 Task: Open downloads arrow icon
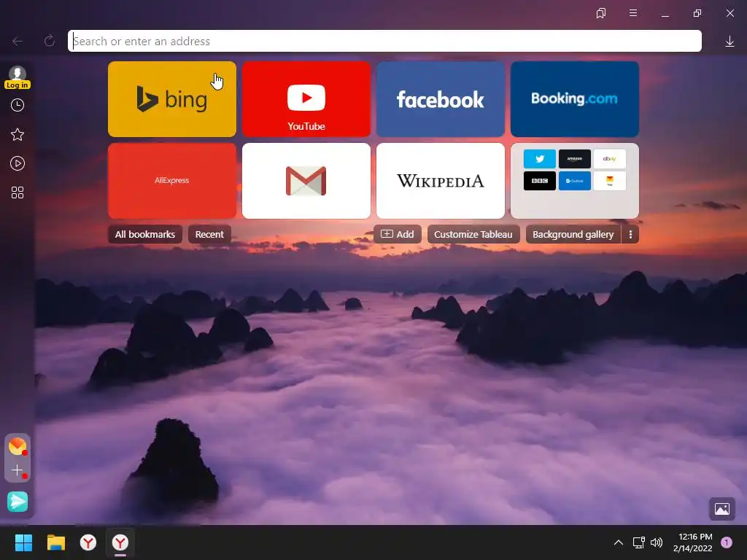tap(729, 42)
